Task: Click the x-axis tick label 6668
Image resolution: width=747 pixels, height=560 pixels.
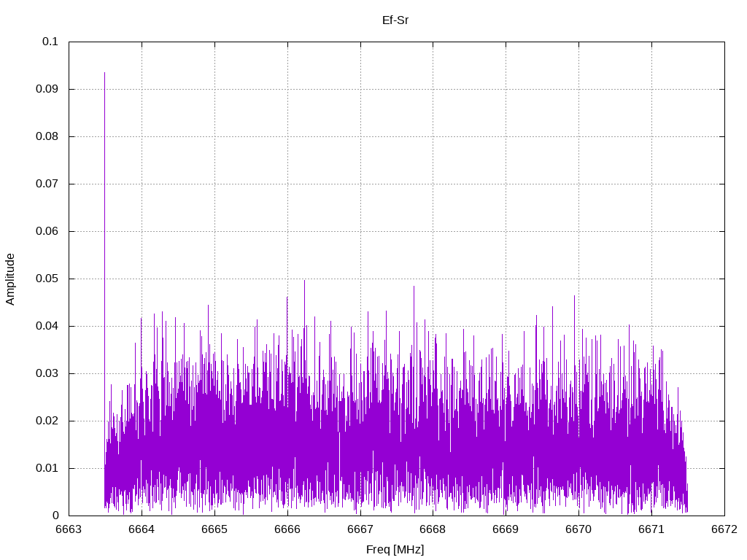Action: [x=433, y=529]
